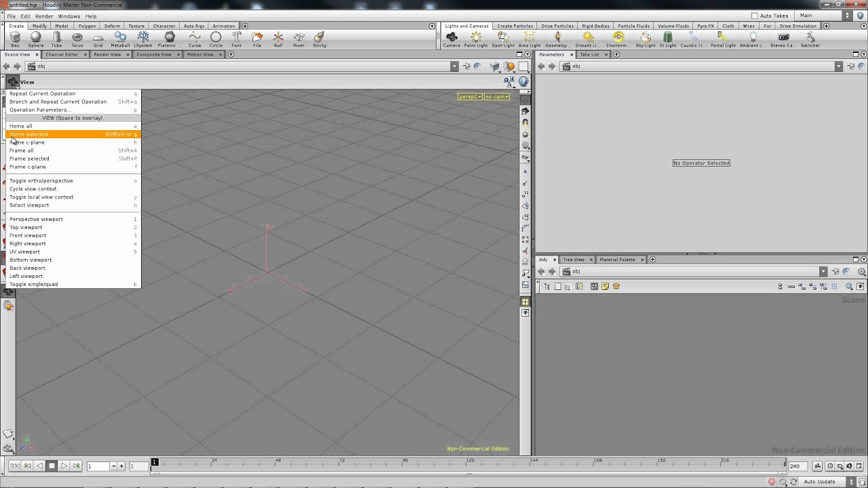This screenshot has height=488, width=868.
Task: Select the LSystem shelf tool
Action: 143,40
